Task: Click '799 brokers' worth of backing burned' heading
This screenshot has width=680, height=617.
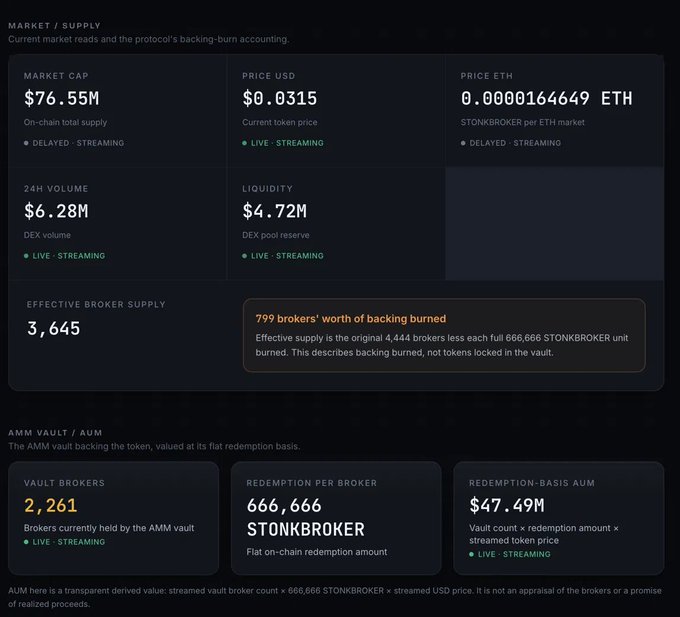Action: pos(350,319)
